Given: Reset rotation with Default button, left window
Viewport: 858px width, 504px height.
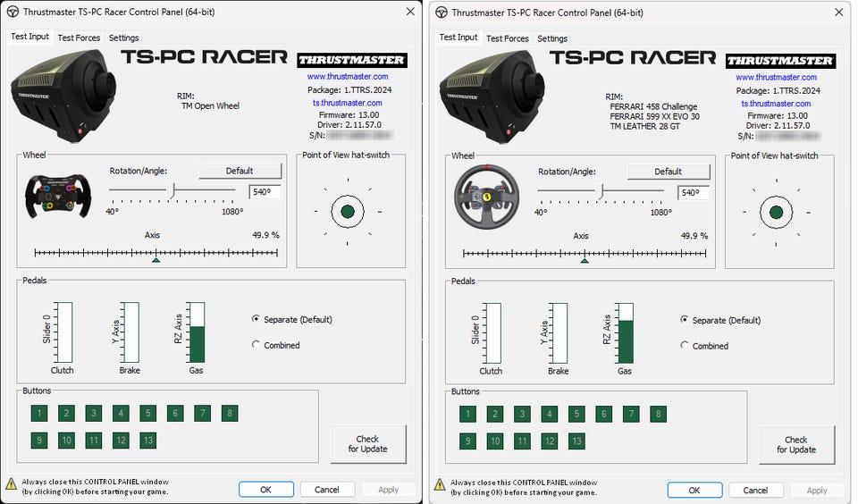Looking at the screenshot, I should 240,171.
